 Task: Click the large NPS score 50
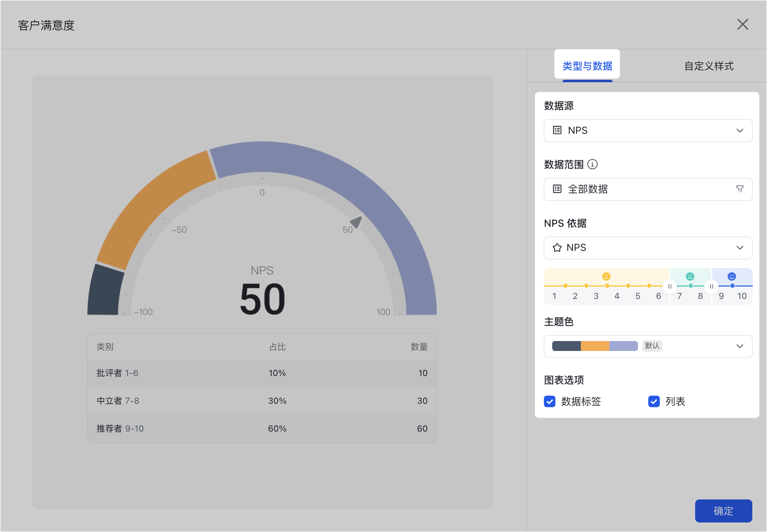(262, 299)
